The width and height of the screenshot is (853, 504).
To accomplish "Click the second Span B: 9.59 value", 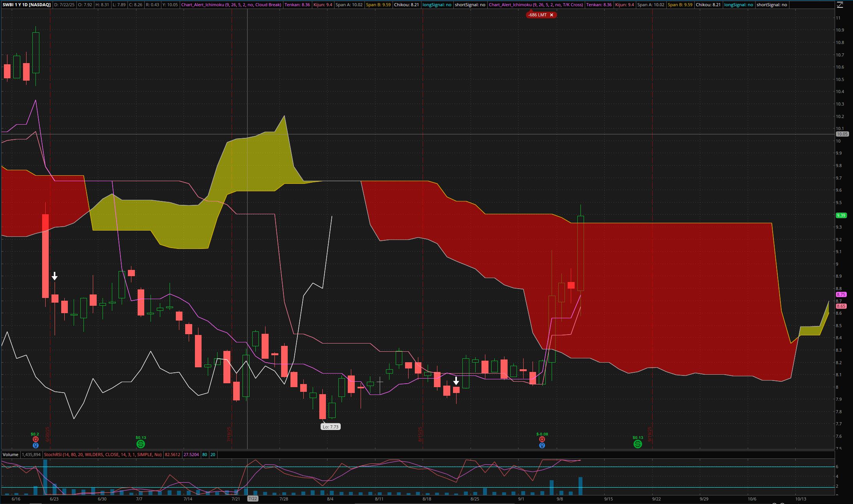I will (x=680, y=5).
